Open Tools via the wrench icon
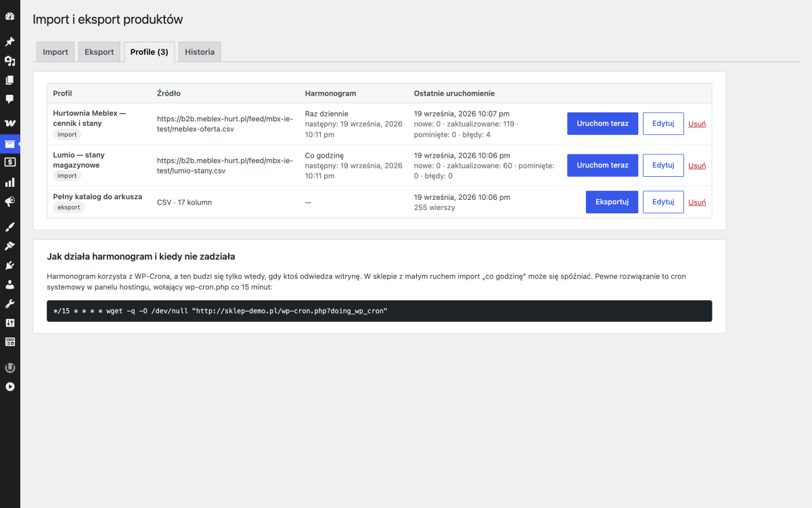The image size is (812, 508). [x=10, y=303]
